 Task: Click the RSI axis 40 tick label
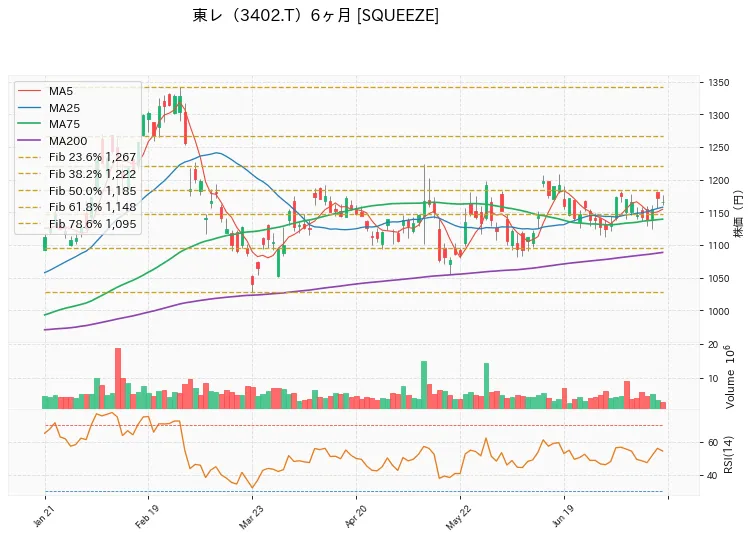tap(713, 476)
